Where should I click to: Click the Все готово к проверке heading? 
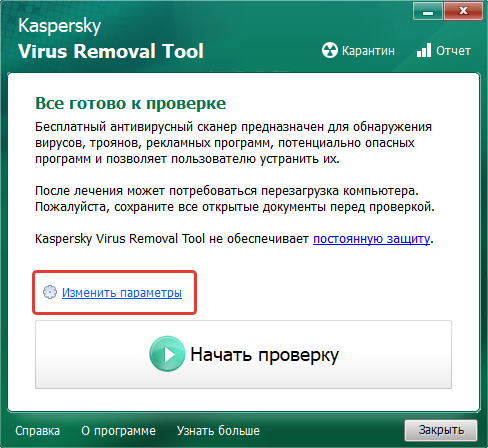pos(131,104)
